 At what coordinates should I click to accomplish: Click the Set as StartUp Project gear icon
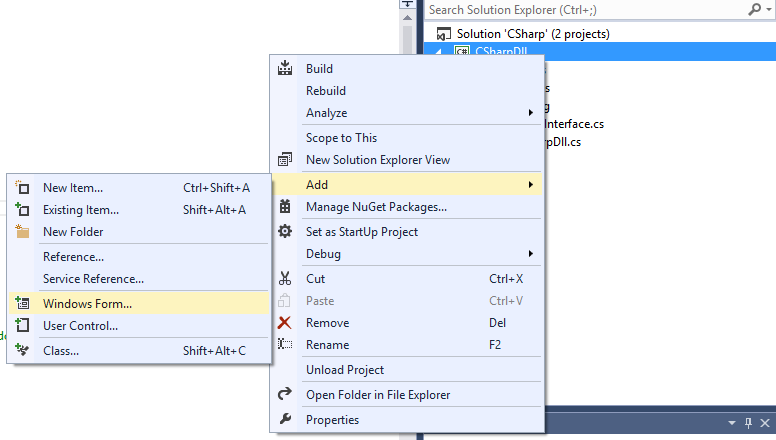(x=285, y=232)
